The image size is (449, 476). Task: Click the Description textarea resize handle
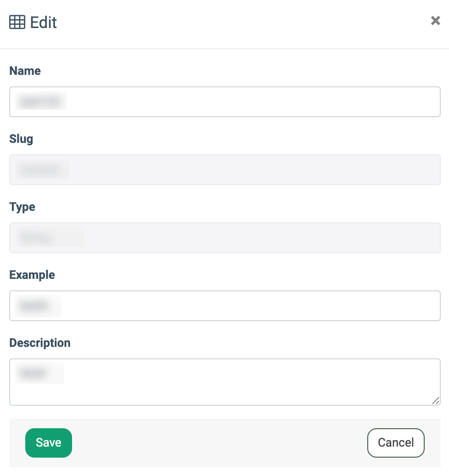(436, 401)
